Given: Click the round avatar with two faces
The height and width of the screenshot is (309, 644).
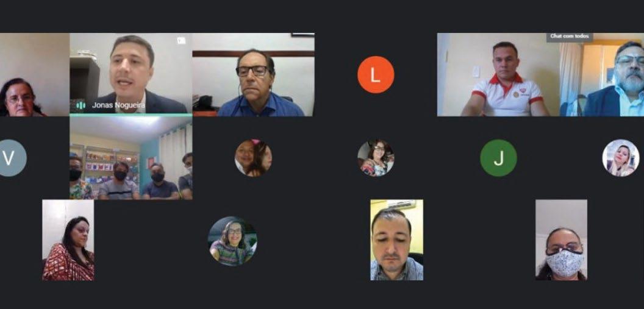Looking at the screenshot, I should [x=253, y=158].
